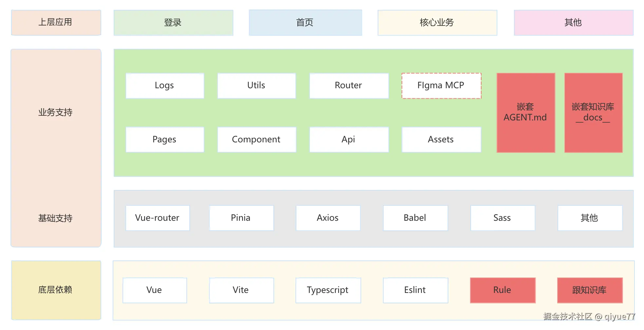
Task: Click the Typescript box
Action: click(x=328, y=290)
